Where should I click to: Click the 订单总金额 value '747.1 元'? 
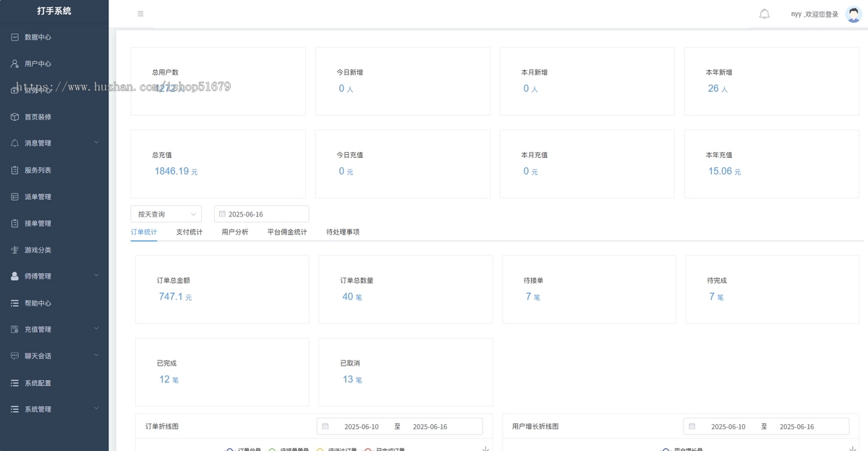point(175,297)
